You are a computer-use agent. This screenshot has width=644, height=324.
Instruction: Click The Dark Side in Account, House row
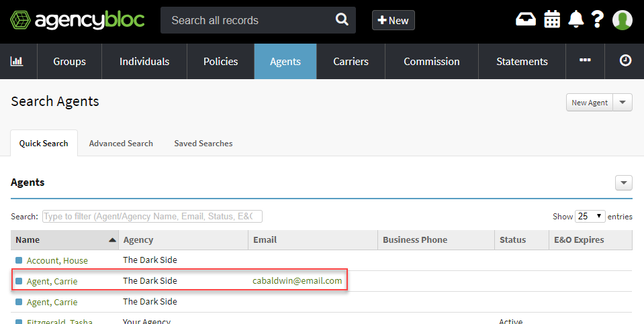pos(150,260)
